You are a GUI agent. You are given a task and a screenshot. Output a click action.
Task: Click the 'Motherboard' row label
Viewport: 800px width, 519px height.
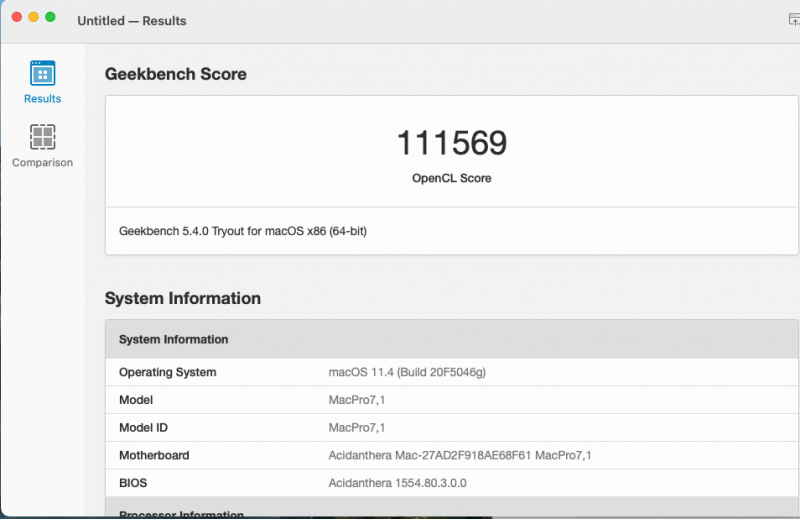point(154,455)
